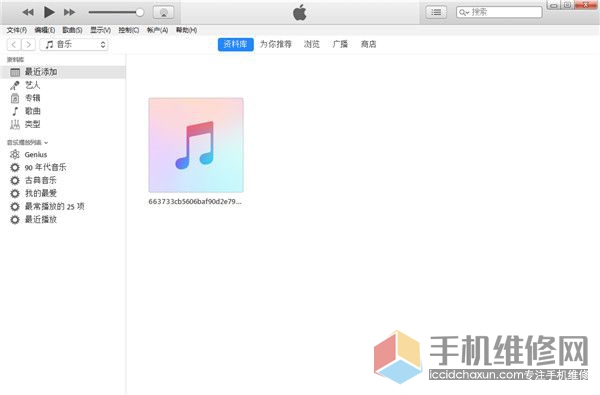Switch to the 资料库 tab

(x=236, y=44)
